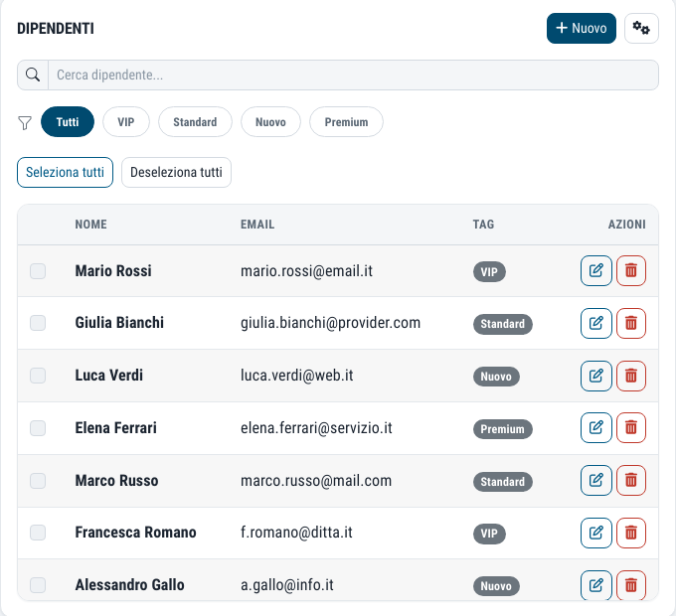Edit Mario Rossi's record
The height and width of the screenshot is (616, 676).
(x=595, y=270)
